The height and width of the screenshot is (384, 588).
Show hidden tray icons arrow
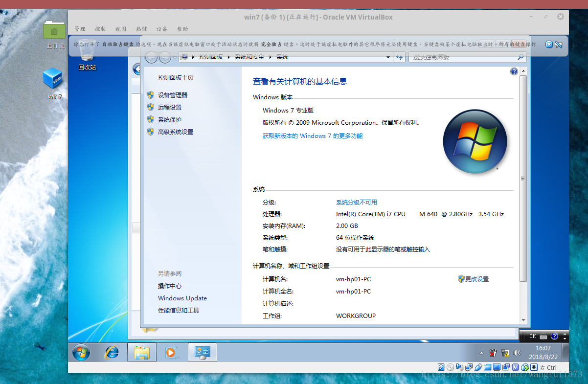point(481,353)
